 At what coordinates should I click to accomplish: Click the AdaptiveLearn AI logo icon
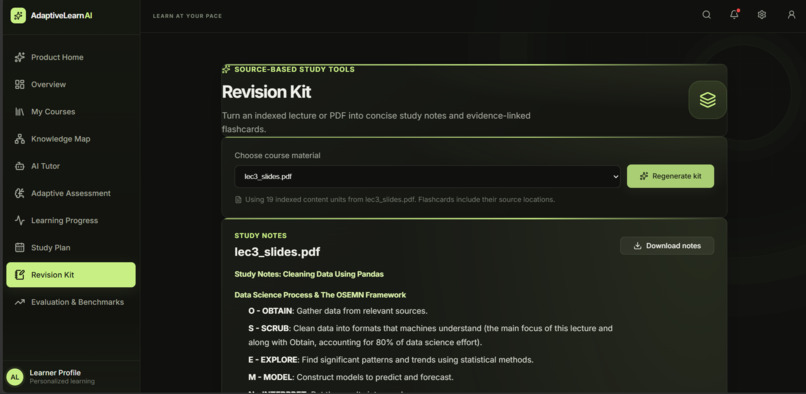(x=18, y=15)
